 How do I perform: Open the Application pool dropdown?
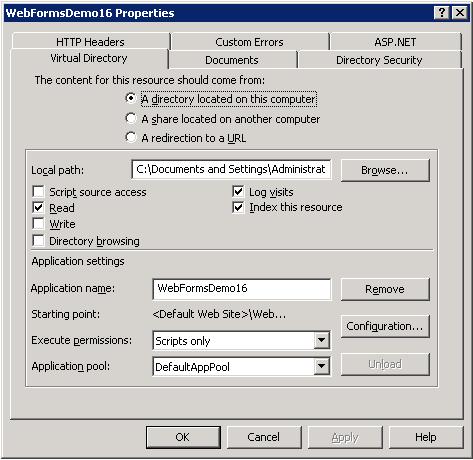[321, 366]
